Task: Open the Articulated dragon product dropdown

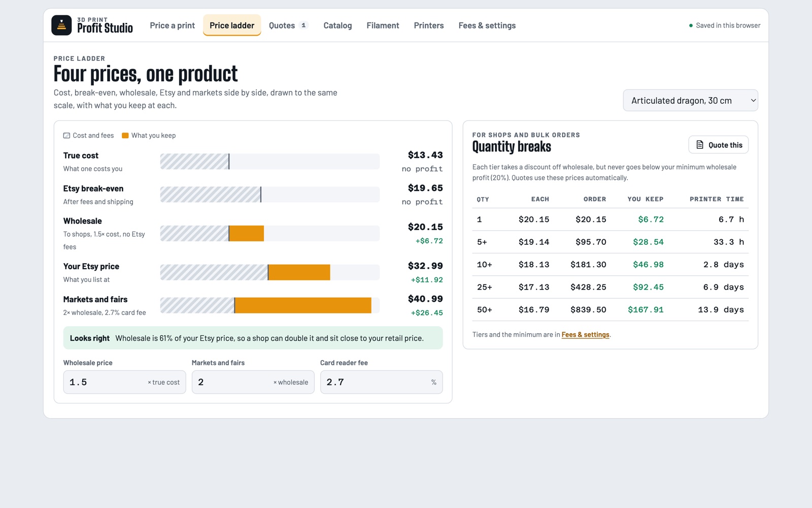Action: tap(690, 101)
